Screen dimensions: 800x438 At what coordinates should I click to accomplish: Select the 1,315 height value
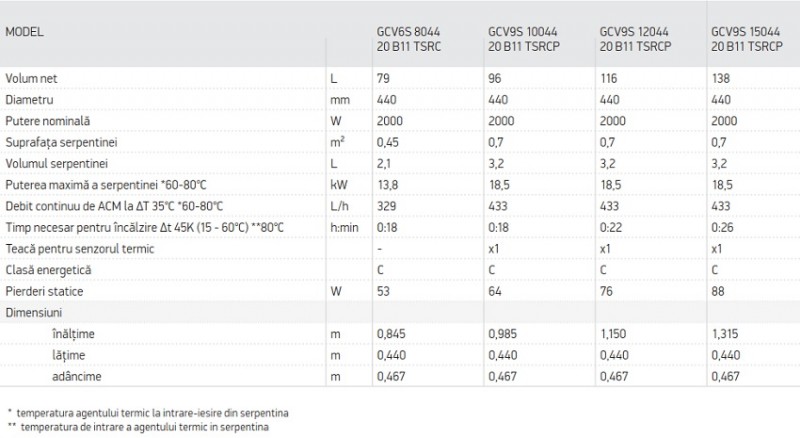point(725,334)
